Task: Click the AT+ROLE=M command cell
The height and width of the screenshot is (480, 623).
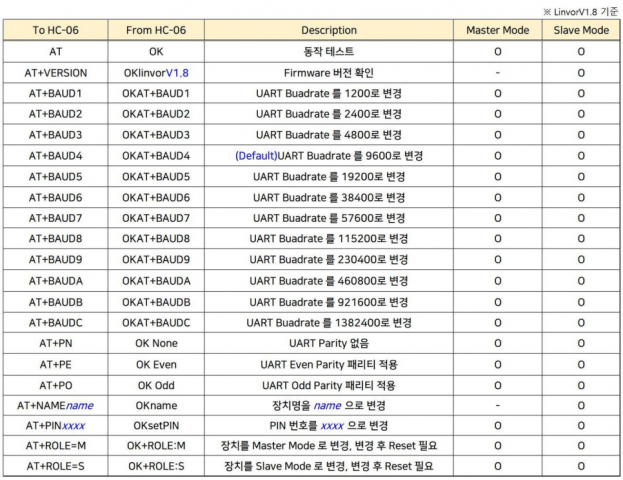Action: pyautogui.click(x=59, y=446)
